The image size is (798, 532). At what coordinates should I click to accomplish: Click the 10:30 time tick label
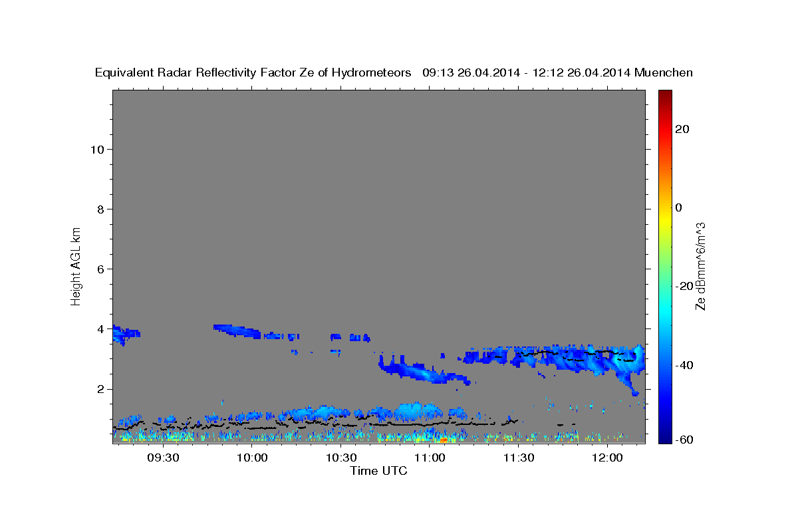click(x=341, y=458)
